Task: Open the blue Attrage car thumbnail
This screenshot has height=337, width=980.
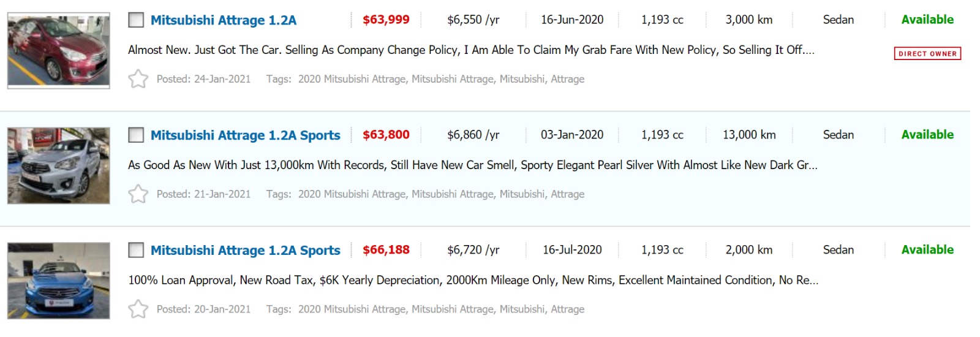Action: [59, 281]
